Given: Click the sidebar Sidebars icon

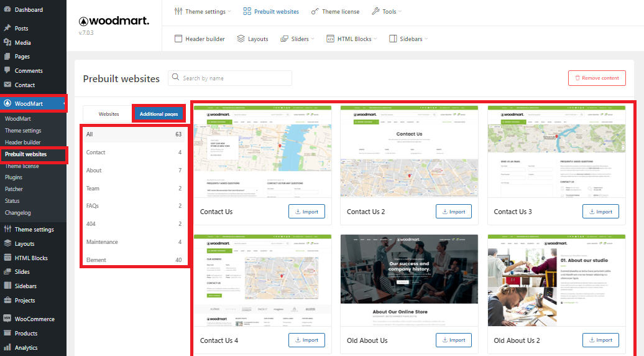Looking at the screenshot, I should 7,286.
